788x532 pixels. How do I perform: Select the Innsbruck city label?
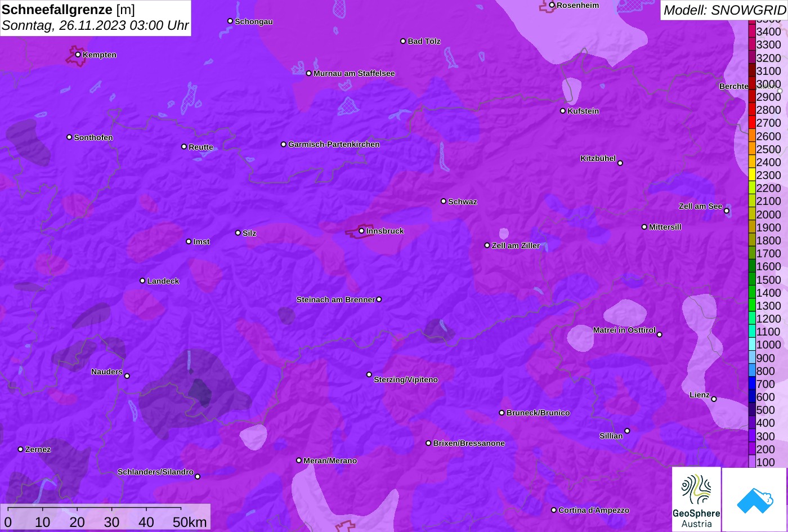point(385,231)
